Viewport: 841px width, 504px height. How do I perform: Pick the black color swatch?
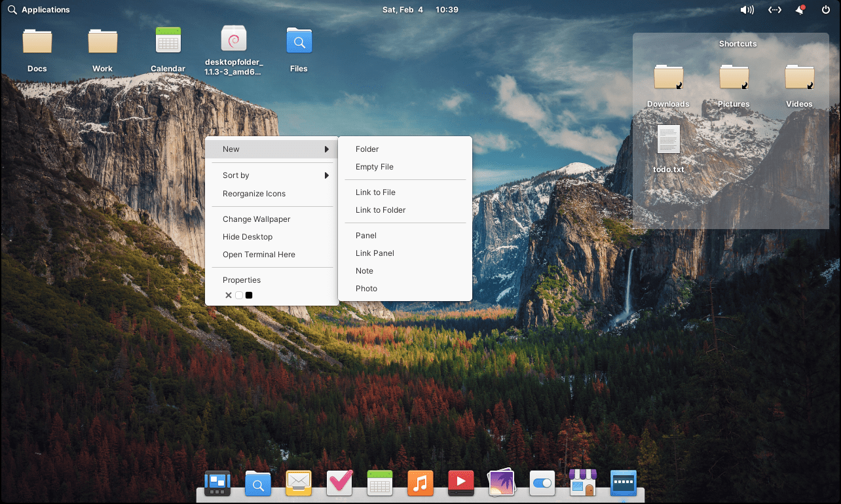(249, 295)
